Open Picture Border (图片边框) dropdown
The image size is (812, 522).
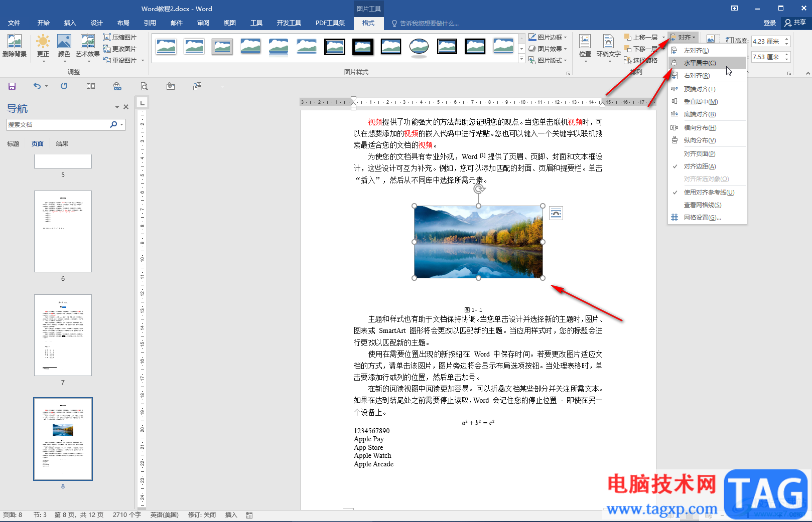(548, 37)
